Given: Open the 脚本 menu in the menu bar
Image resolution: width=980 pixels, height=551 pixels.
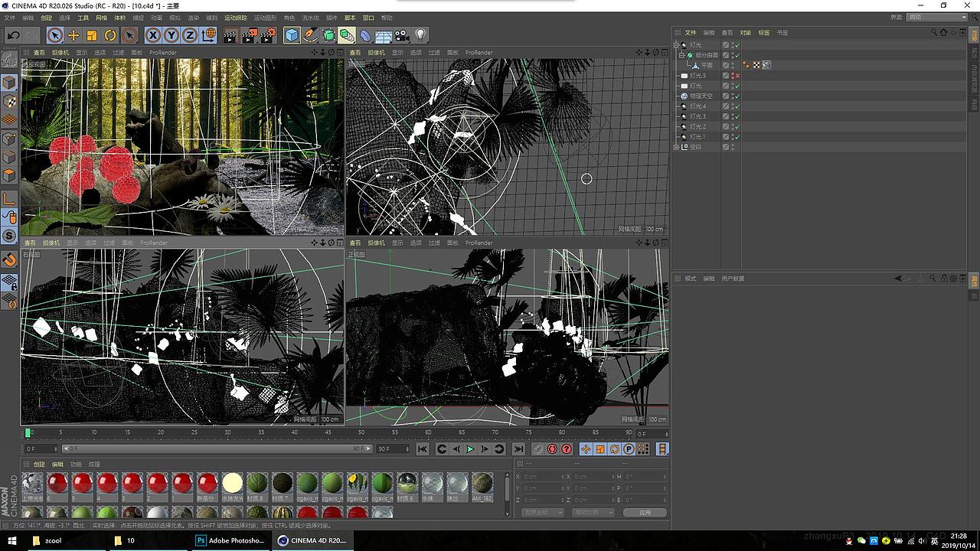Looking at the screenshot, I should [x=350, y=18].
